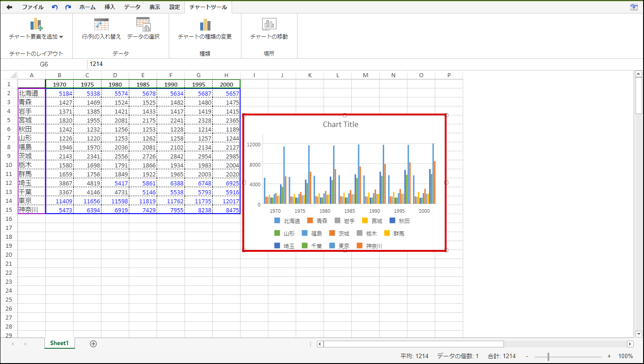
Task: Select column A header
Action: click(31, 75)
